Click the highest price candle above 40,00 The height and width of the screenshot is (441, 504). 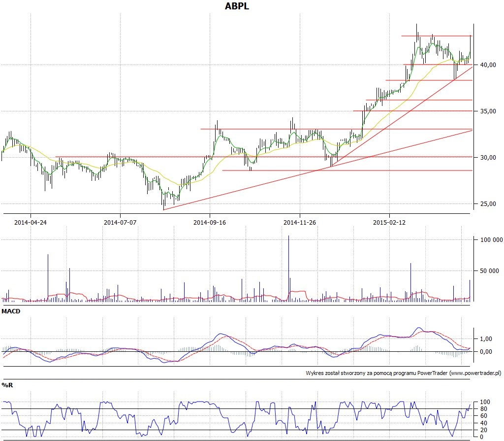pyautogui.click(x=416, y=32)
